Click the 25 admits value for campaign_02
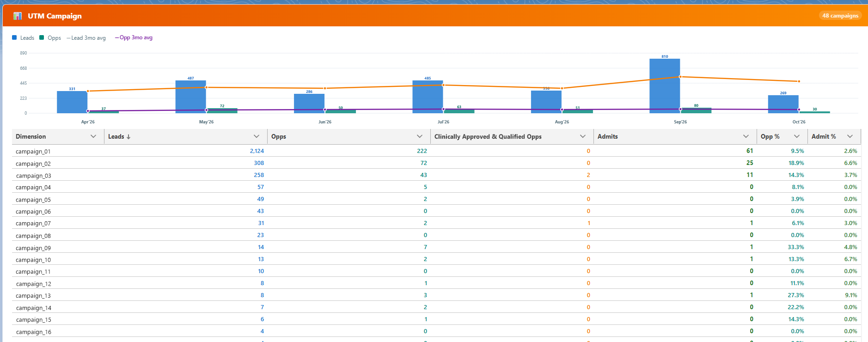The image size is (868, 342). (x=750, y=163)
